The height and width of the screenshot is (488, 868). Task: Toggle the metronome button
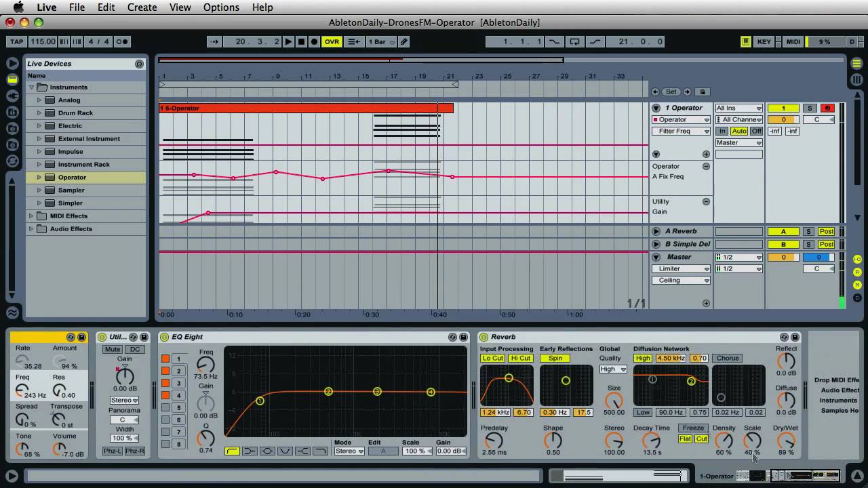(x=121, y=41)
